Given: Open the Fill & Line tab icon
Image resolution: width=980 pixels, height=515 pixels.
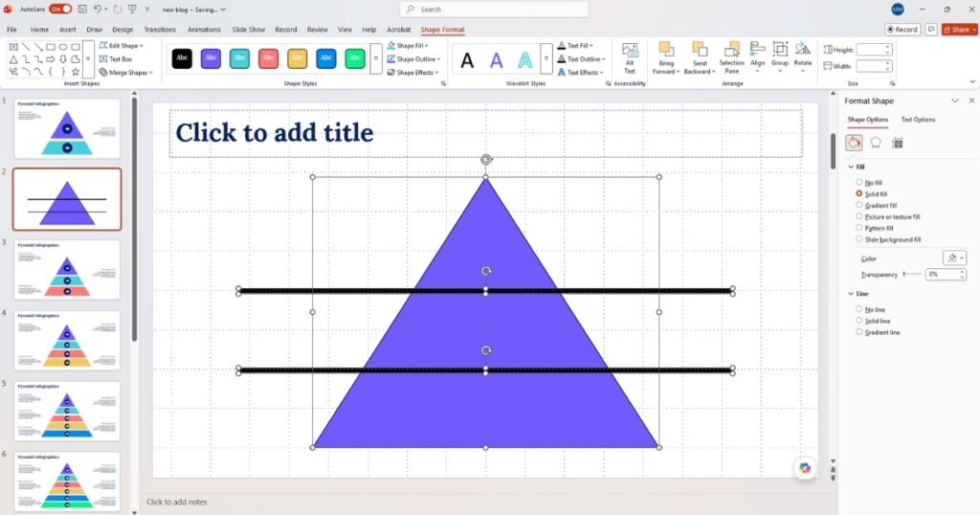Looking at the screenshot, I should point(854,143).
